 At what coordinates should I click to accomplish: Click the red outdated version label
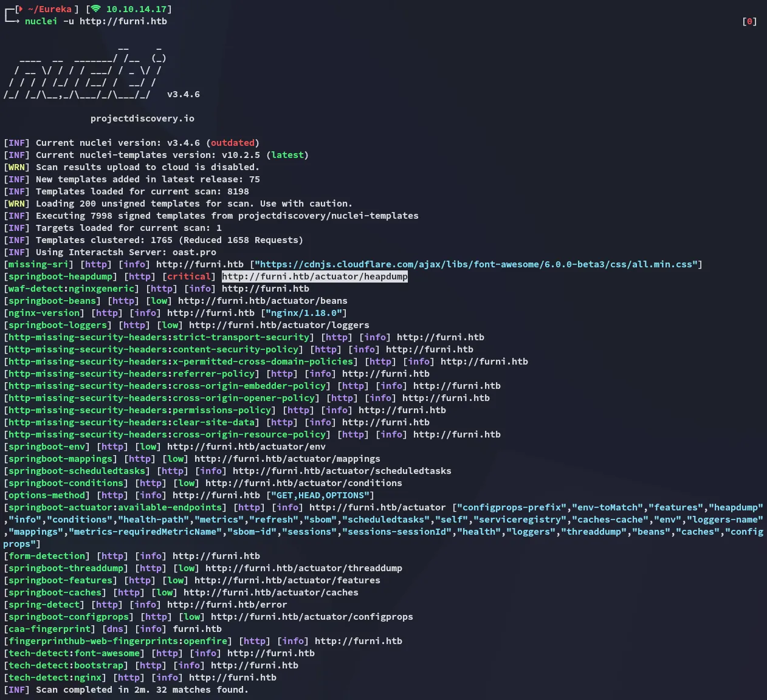pyautogui.click(x=232, y=143)
